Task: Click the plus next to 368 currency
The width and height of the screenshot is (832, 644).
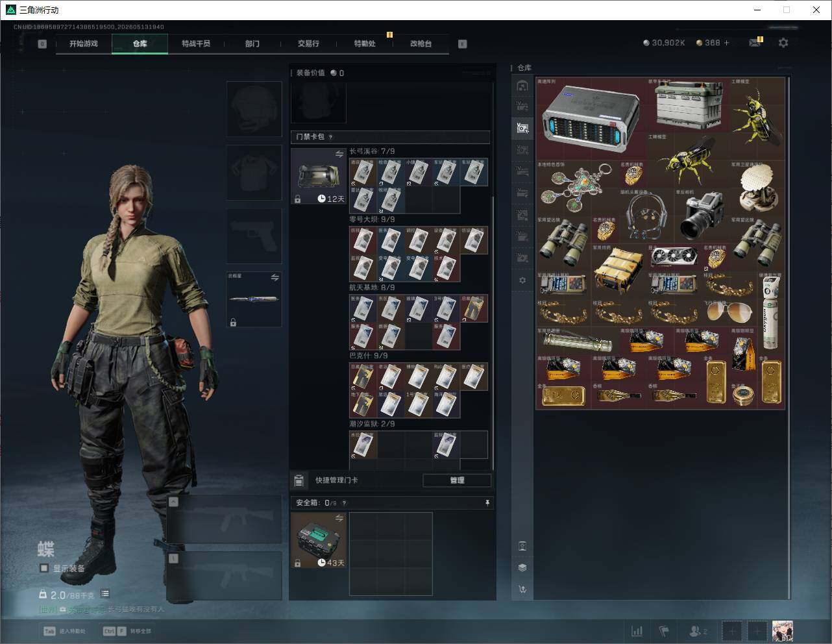Action: pyautogui.click(x=726, y=43)
